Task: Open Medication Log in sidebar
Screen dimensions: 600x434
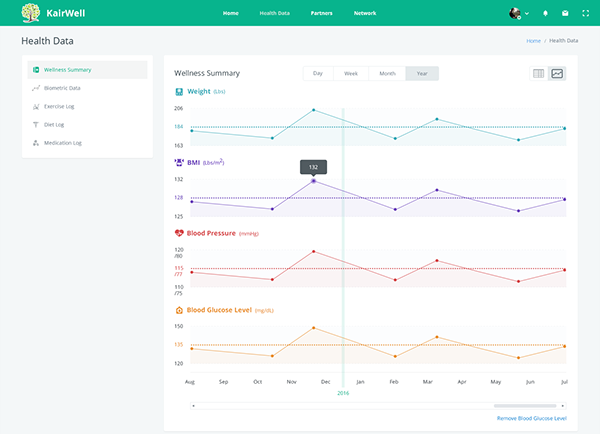Action: pos(87,143)
